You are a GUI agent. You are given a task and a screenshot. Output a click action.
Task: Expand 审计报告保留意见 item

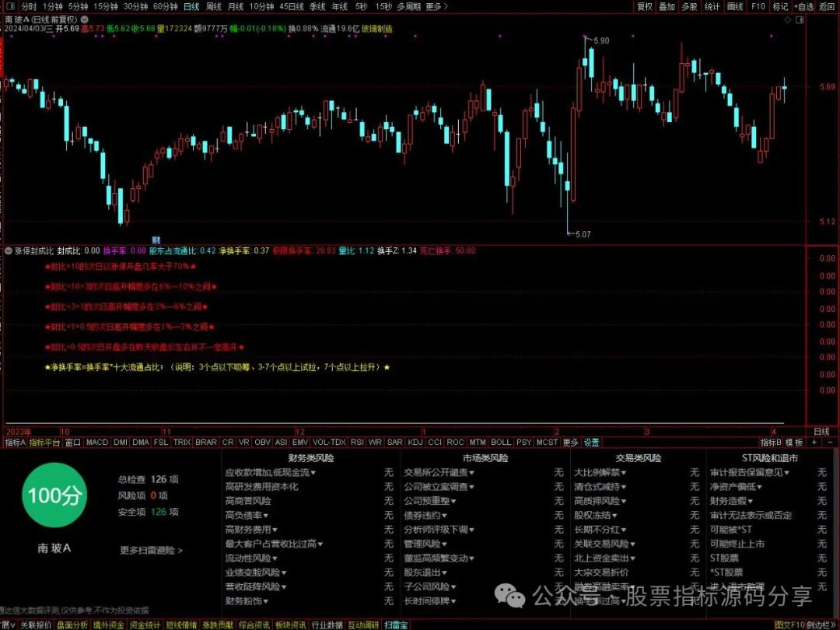pos(750,473)
